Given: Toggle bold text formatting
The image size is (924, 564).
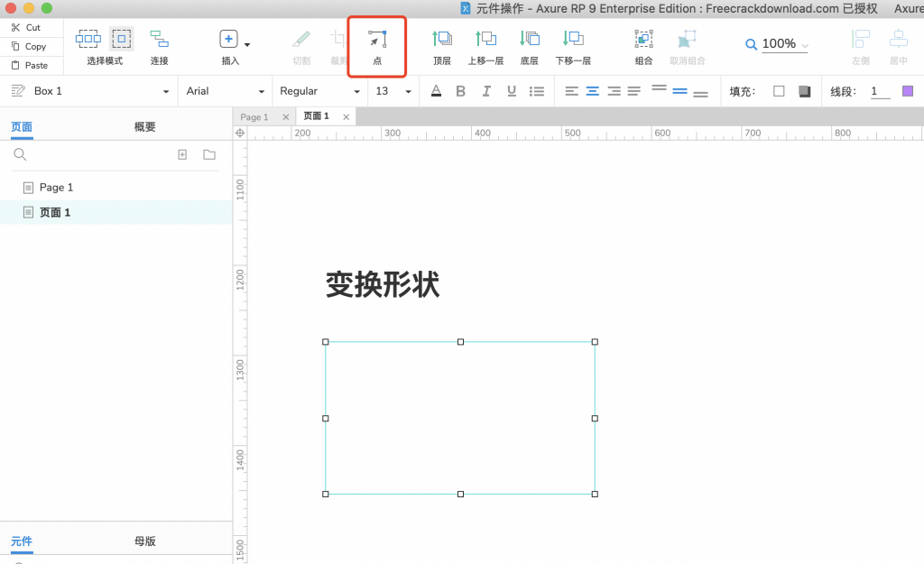Looking at the screenshot, I should [461, 91].
